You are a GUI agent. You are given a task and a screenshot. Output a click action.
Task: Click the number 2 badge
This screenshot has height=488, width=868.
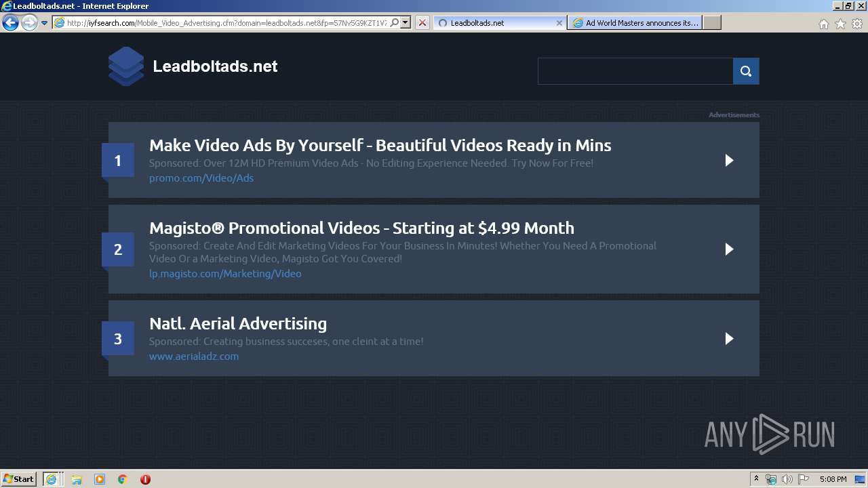[118, 249]
